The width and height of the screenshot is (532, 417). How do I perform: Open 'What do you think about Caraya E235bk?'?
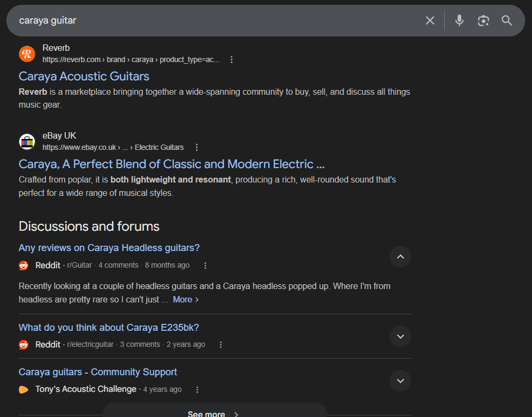click(109, 328)
